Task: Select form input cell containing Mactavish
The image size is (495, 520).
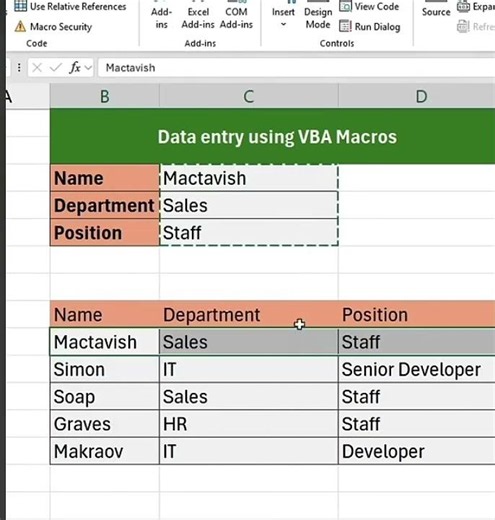Action: tap(249, 178)
